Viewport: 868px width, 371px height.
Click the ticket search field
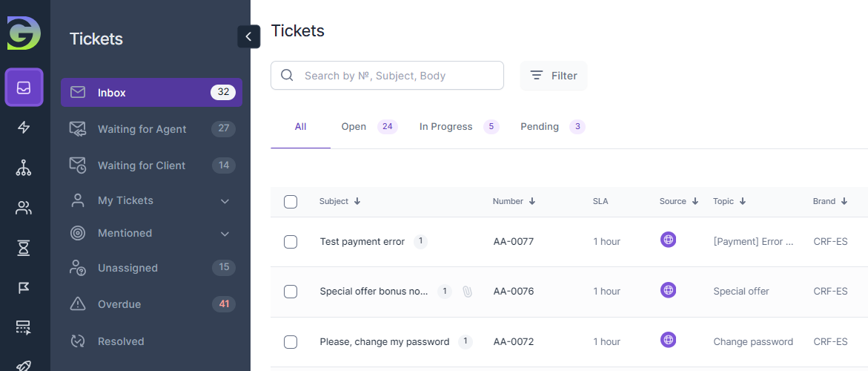[397, 76]
